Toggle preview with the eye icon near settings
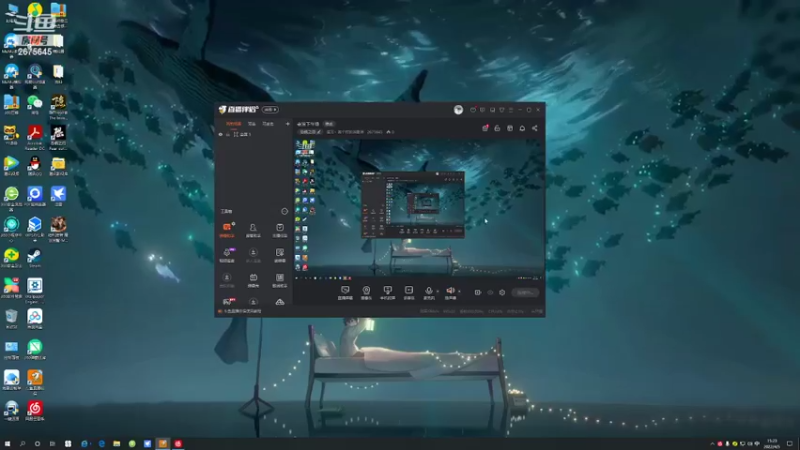This screenshot has height=450, width=800. tap(490, 292)
